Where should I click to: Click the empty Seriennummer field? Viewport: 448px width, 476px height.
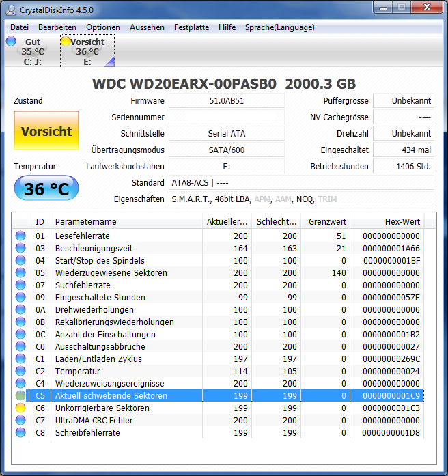pyautogui.click(x=227, y=117)
